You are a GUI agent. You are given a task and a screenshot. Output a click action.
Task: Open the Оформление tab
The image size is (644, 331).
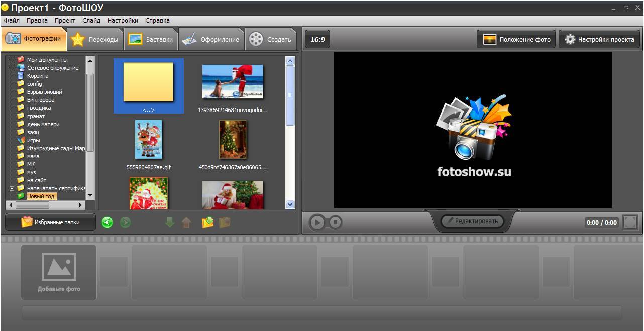tap(211, 39)
